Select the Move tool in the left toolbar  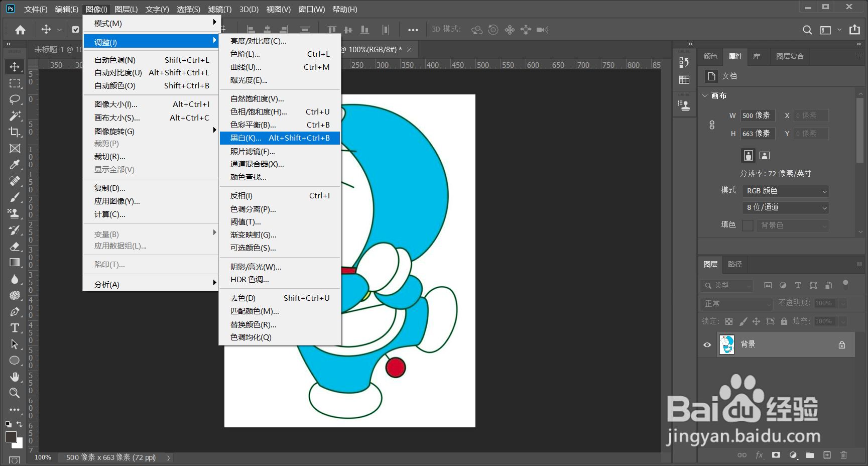tap(15, 67)
